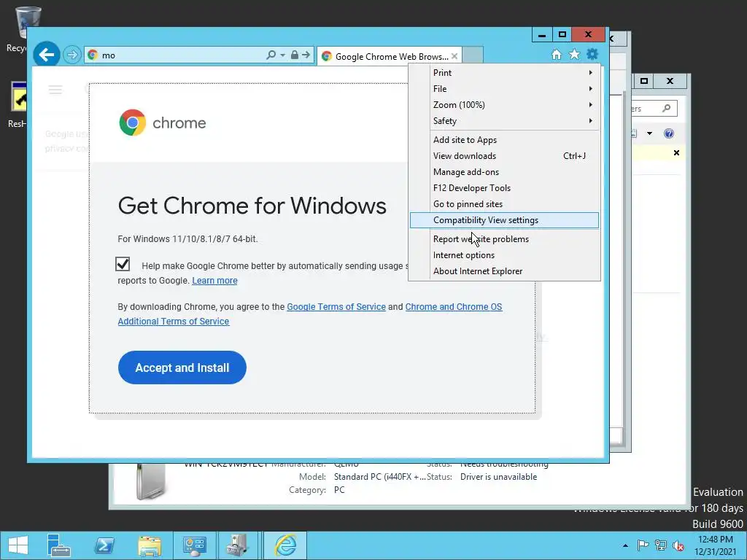Show hidden tray icons arrow
Viewport: 747px width, 560px height.
(x=625, y=545)
